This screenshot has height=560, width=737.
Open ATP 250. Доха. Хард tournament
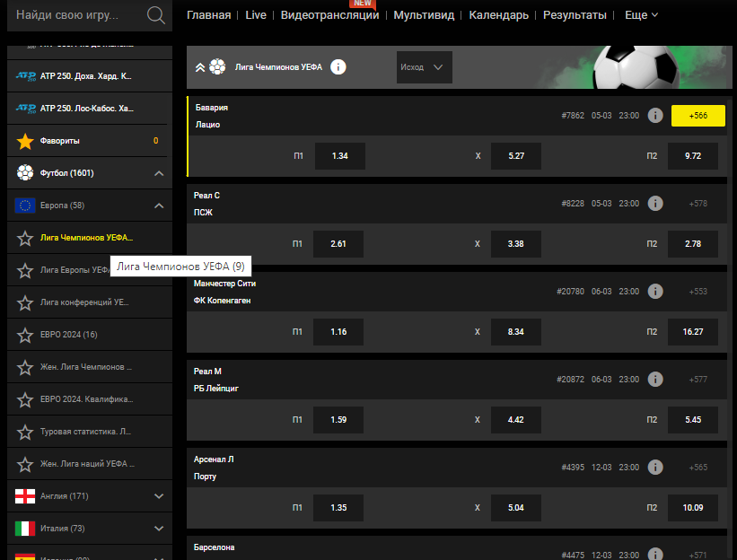(x=89, y=76)
